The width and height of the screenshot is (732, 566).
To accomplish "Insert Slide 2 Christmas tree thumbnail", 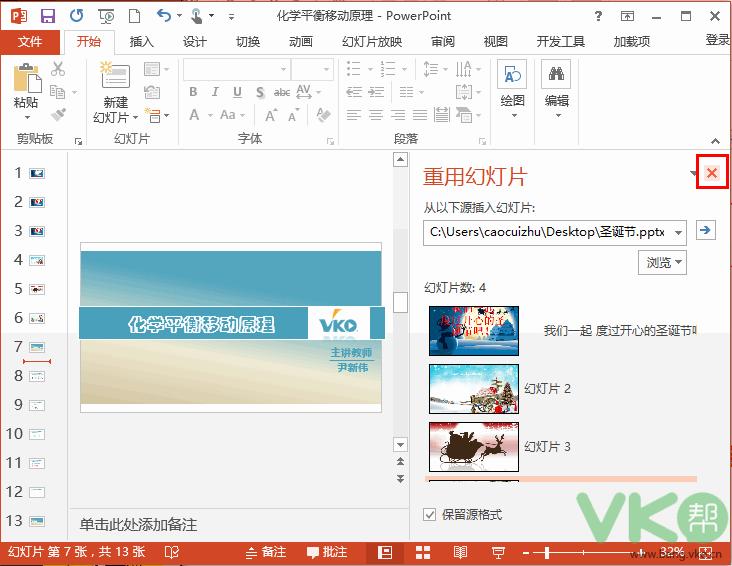I will 473,389.
